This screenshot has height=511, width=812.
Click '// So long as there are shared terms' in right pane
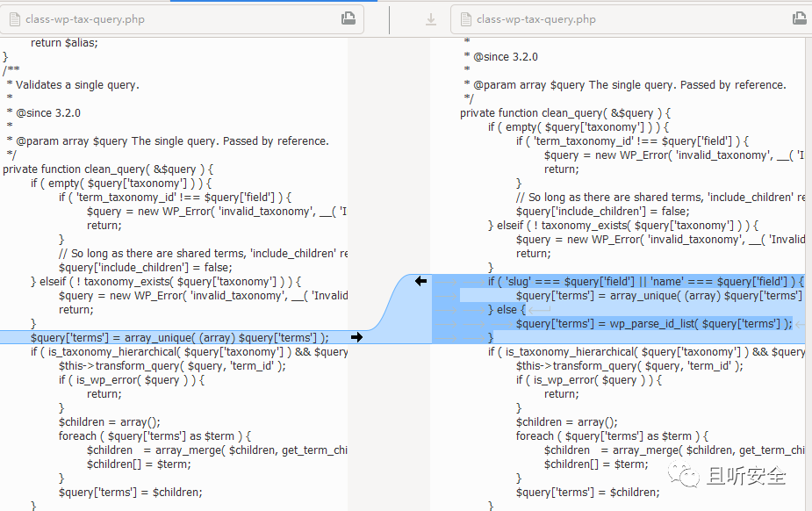pyautogui.click(x=660, y=198)
